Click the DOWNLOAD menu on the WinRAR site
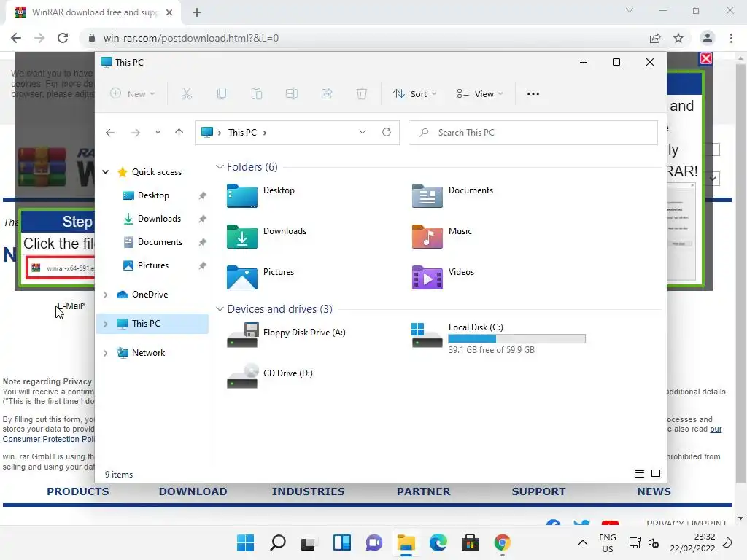 click(x=193, y=491)
